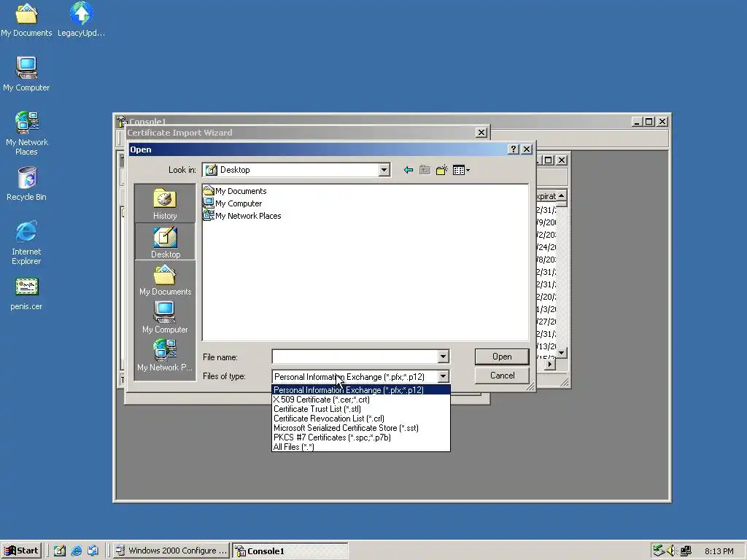The width and height of the screenshot is (747, 560).
Task: Select My Computer in the places bar
Action: (165, 318)
